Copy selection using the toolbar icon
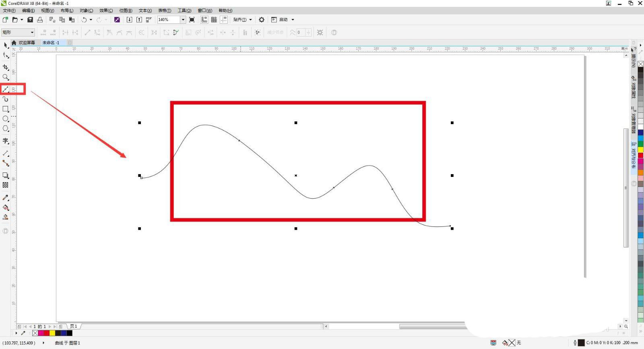This screenshot has height=349, width=644. [62, 19]
